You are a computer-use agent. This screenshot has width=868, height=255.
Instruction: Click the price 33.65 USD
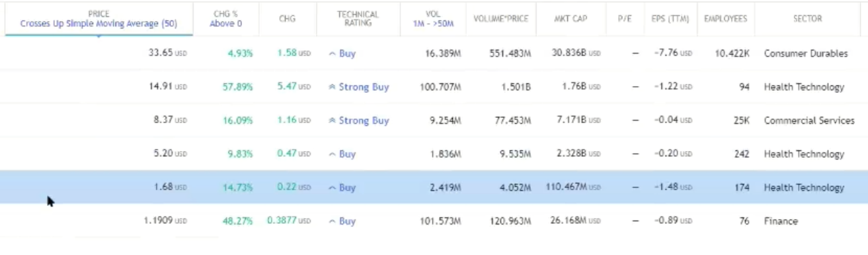[x=168, y=54]
